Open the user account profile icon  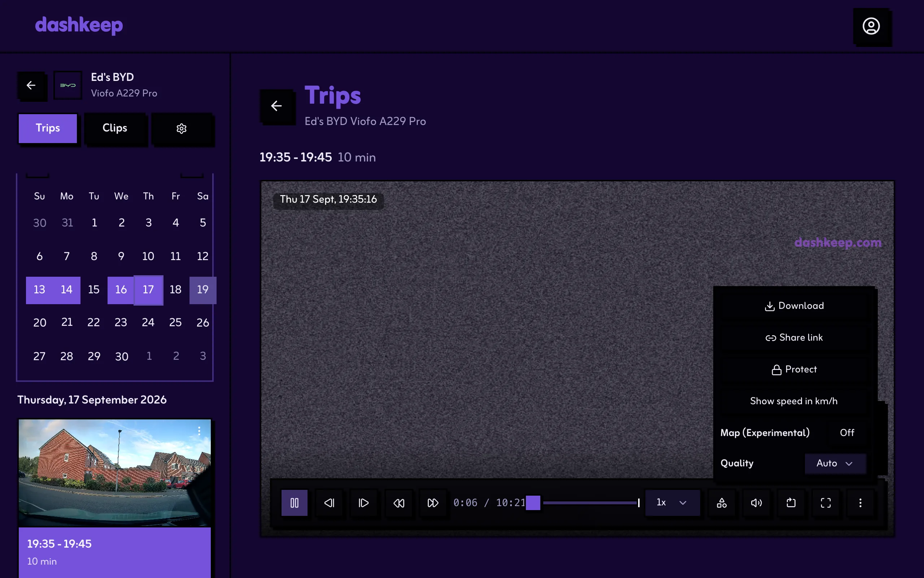pos(871,26)
